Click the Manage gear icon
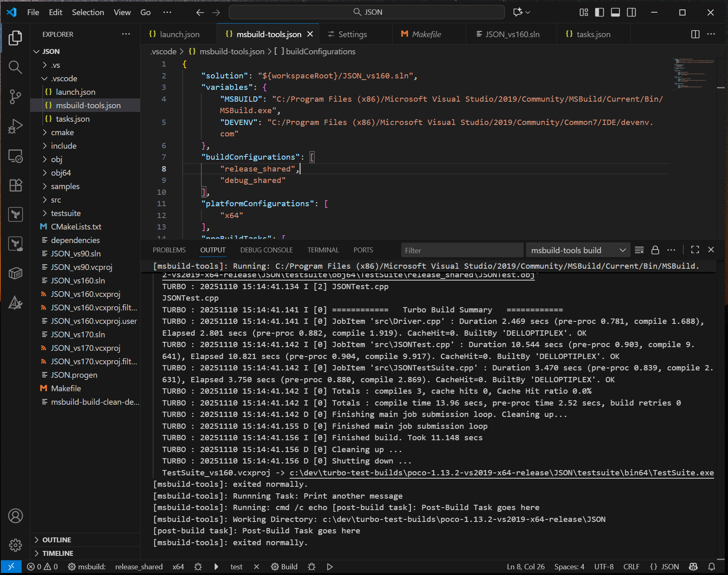This screenshot has width=728, height=575. tap(15, 545)
